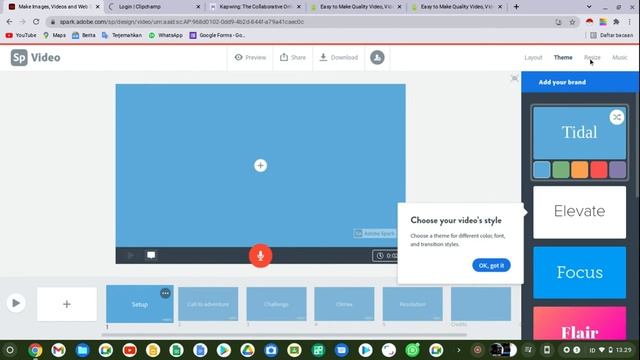Screen dimensions: 640x360
Task: Dismiss tip with OK, got it
Action: click(x=491, y=265)
